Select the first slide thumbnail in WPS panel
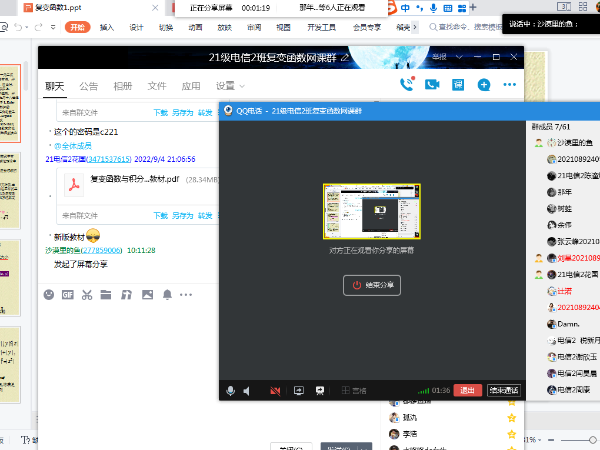This screenshot has width=600, height=450. click(10, 104)
